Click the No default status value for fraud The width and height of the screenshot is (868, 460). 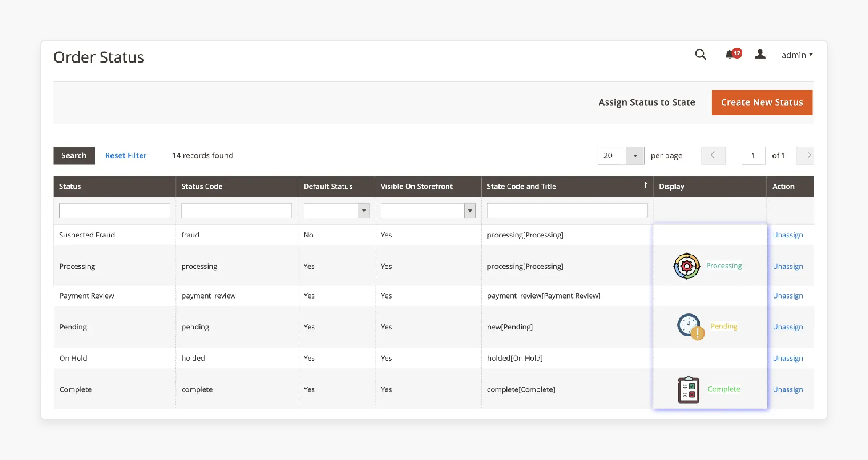[308, 235]
